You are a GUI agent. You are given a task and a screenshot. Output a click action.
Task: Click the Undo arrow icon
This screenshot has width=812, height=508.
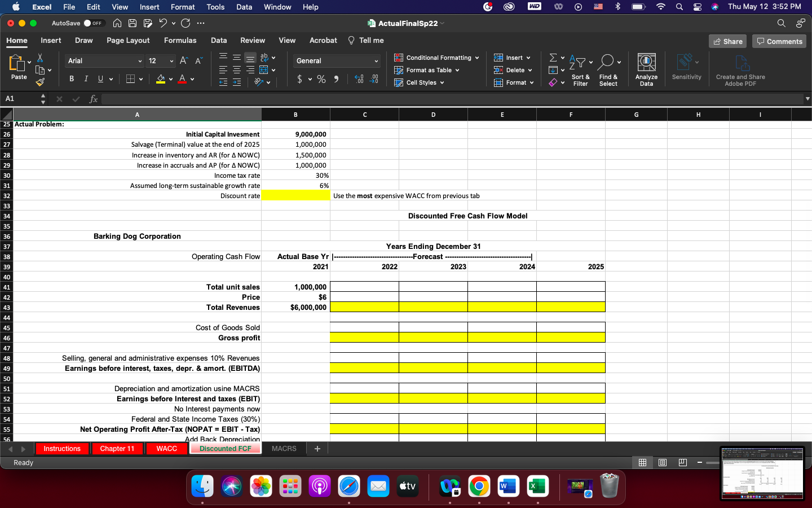coord(163,23)
